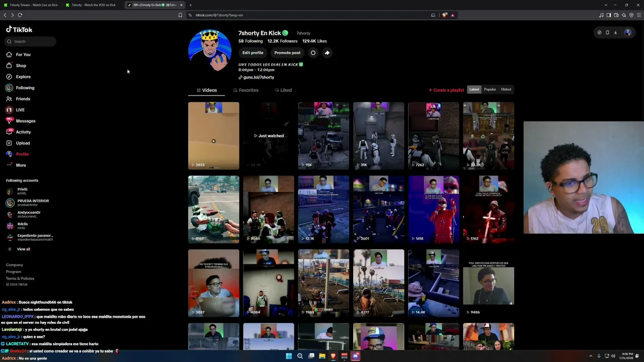644x362 pixels.
Task: Switch to the Liked tab
Action: tap(283, 90)
